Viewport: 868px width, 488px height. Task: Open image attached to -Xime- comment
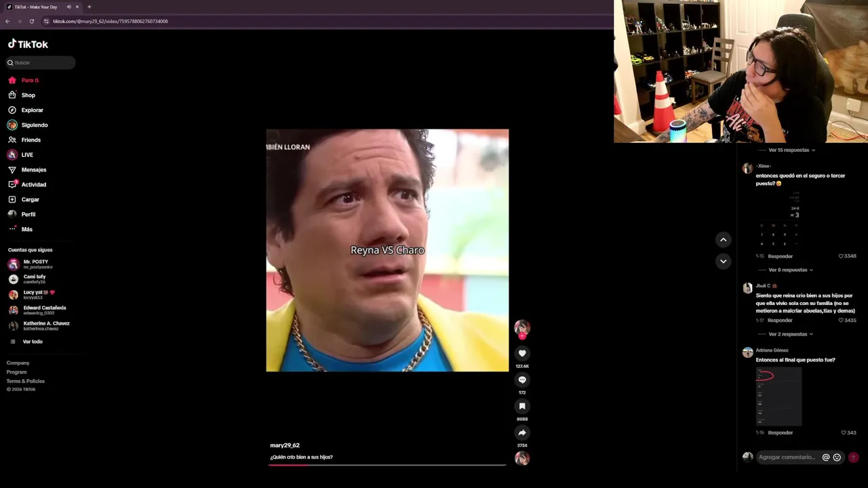pyautogui.click(x=778, y=220)
